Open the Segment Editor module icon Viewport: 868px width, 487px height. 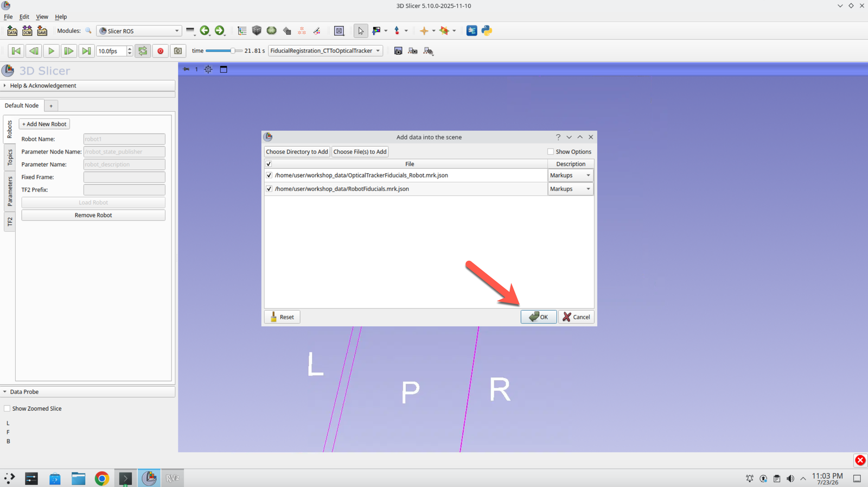click(317, 31)
